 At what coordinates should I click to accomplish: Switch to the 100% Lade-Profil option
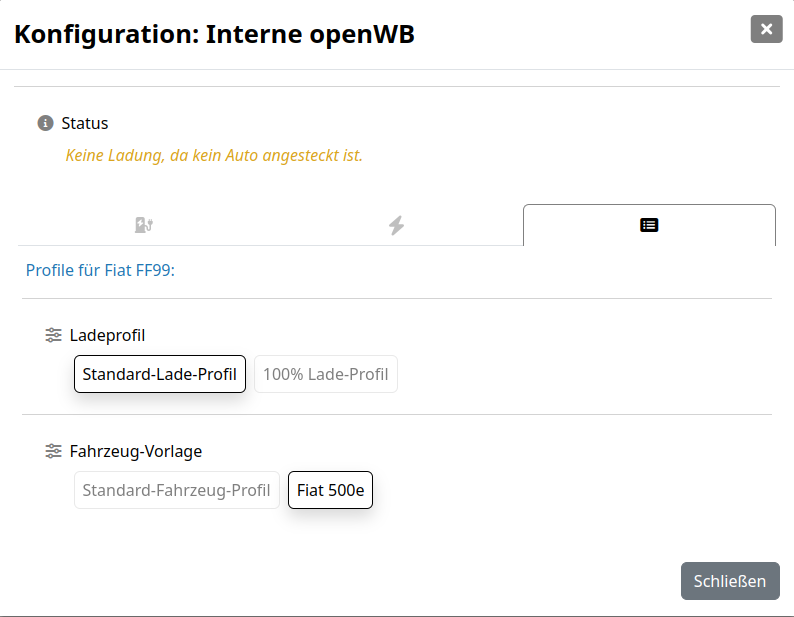coord(326,374)
